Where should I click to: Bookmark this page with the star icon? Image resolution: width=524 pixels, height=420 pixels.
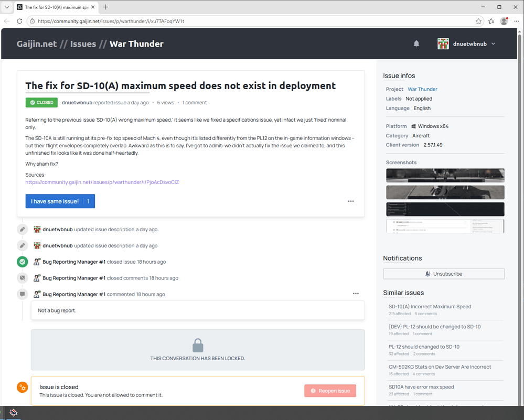pyautogui.click(x=478, y=21)
